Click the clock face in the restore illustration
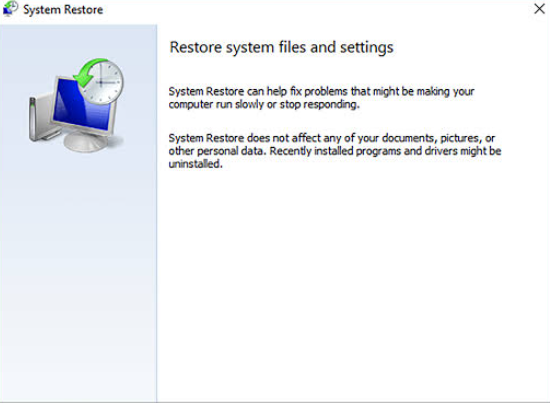Image resolution: width=550 pixels, height=403 pixels. [x=101, y=82]
